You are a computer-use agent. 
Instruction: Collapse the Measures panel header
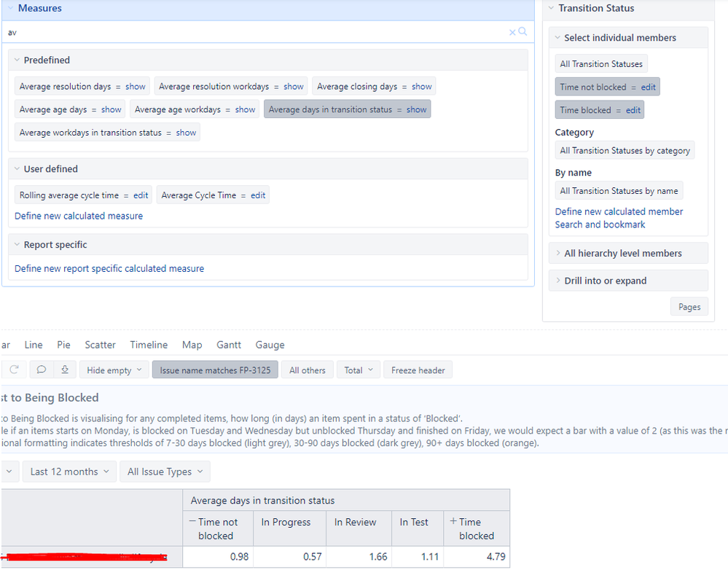click(10, 8)
